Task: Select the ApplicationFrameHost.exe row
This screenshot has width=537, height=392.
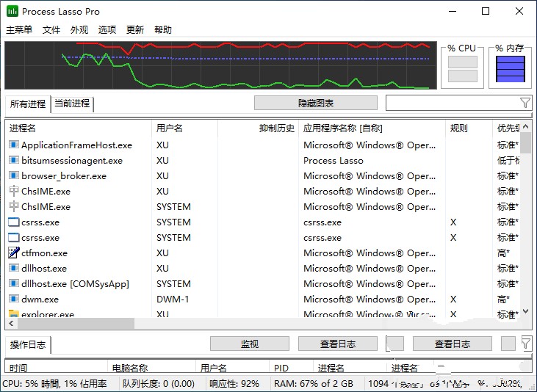Action: pos(263,145)
